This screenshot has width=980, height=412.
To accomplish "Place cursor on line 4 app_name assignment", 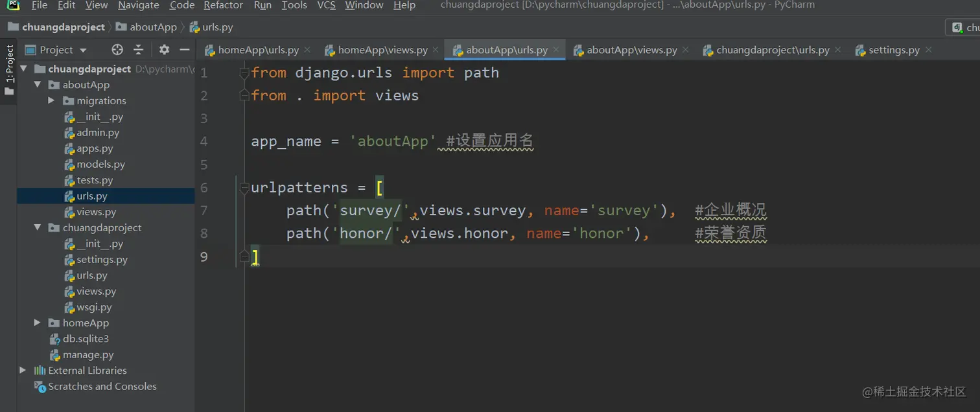I will (344, 141).
